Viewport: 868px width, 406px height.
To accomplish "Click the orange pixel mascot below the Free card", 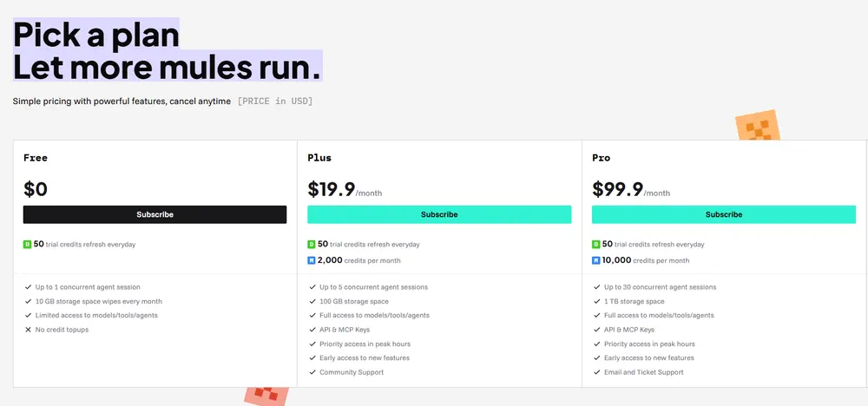I will [x=265, y=396].
